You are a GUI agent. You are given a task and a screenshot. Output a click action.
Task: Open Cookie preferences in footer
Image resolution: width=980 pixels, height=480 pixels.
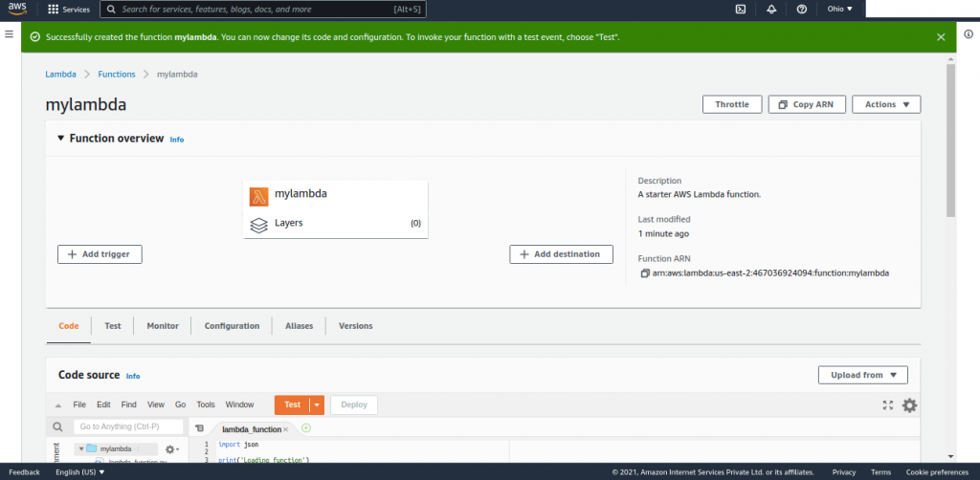pyautogui.click(x=937, y=472)
